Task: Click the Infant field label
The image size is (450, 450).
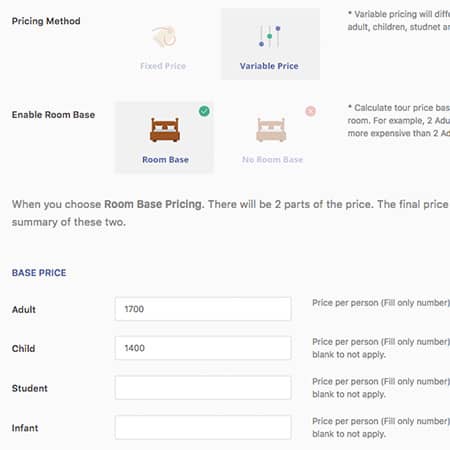Action: coord(25,428)
